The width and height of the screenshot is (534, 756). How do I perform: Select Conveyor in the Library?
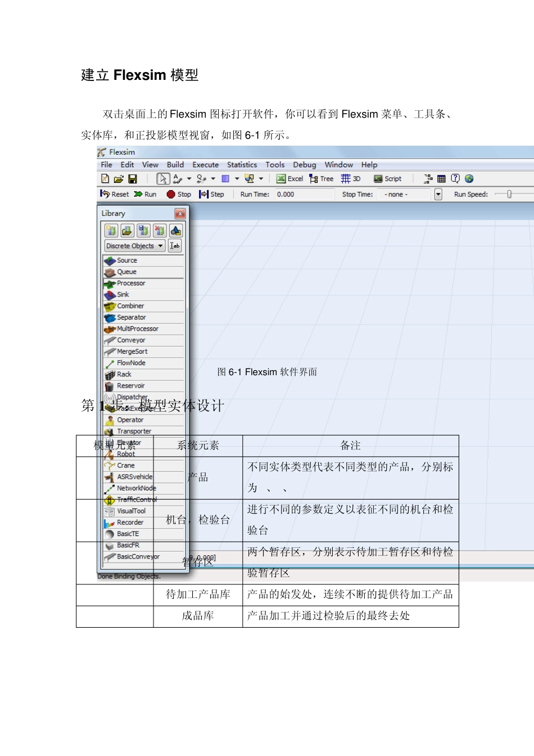(x=144, y=340)
